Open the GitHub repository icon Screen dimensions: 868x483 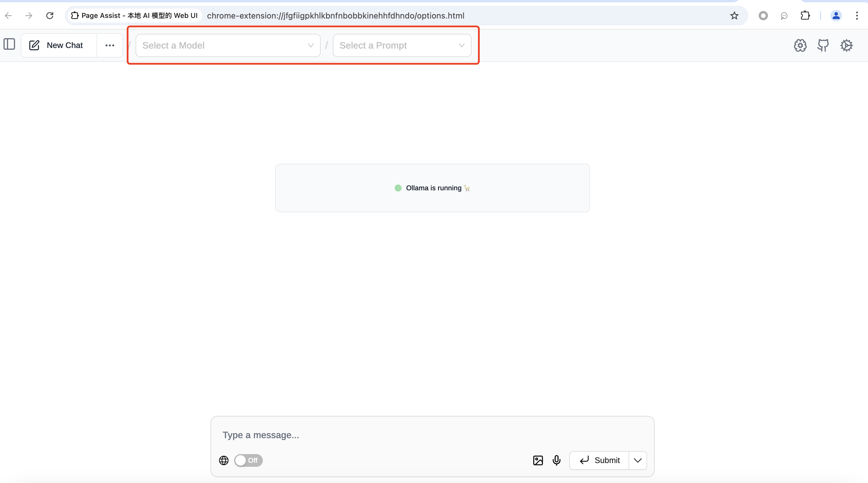[x=823, y=45]
